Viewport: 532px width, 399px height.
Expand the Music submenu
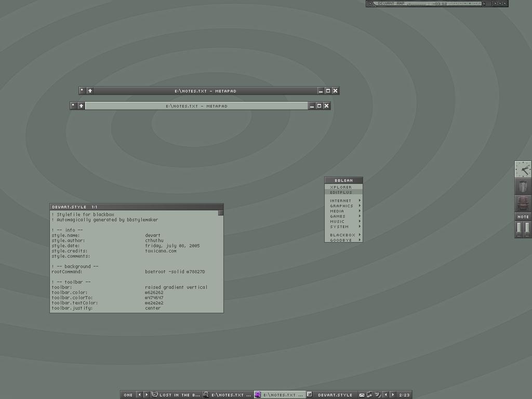pyautogui.click(x=343, y=221)
